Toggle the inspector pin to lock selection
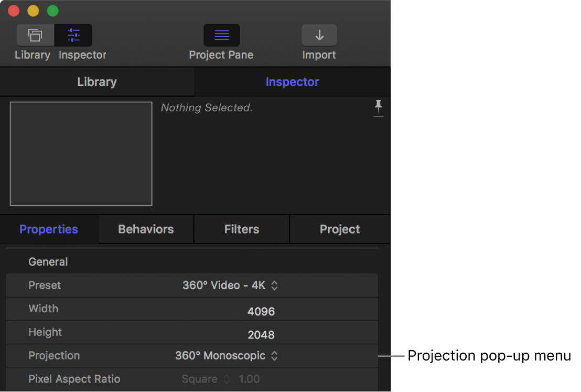581x392 pixels. 379,108
